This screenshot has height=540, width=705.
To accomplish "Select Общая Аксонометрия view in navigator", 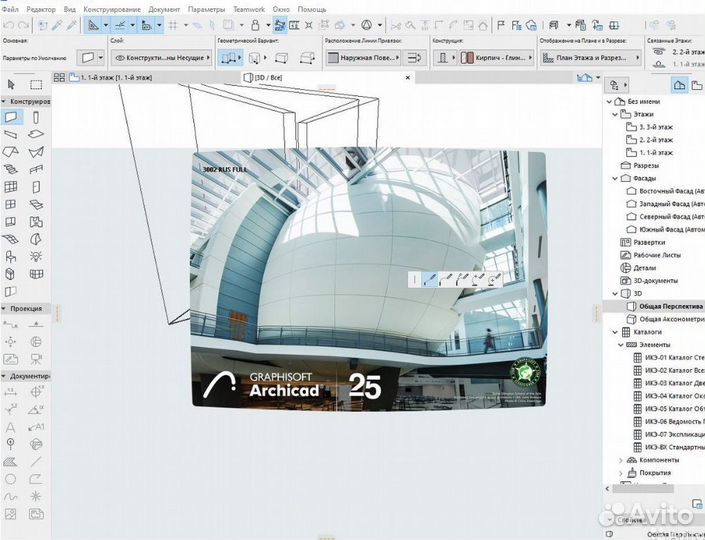I will pyautogui.click(x=672, y=319).
